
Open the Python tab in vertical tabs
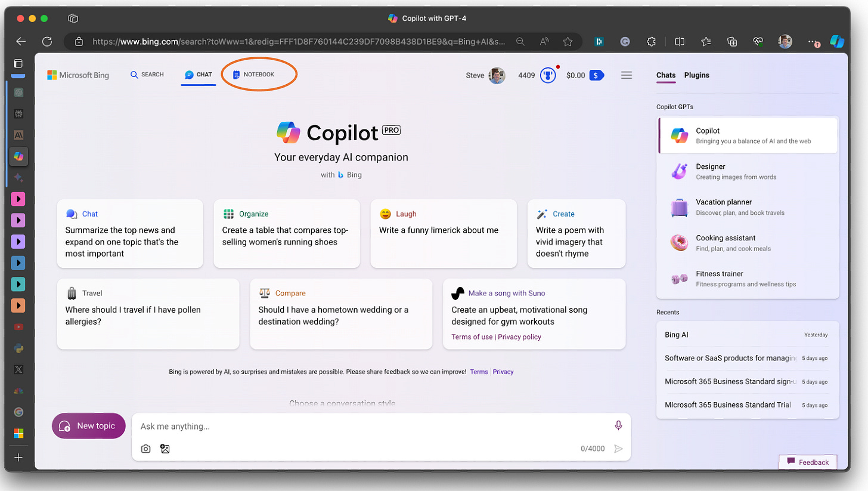(x=18, y=348)
